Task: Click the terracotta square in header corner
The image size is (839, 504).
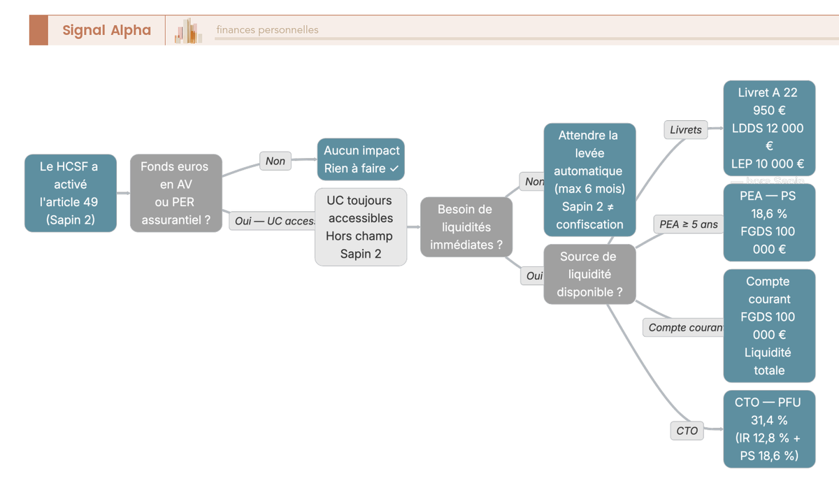Action: tap(38, 30)
